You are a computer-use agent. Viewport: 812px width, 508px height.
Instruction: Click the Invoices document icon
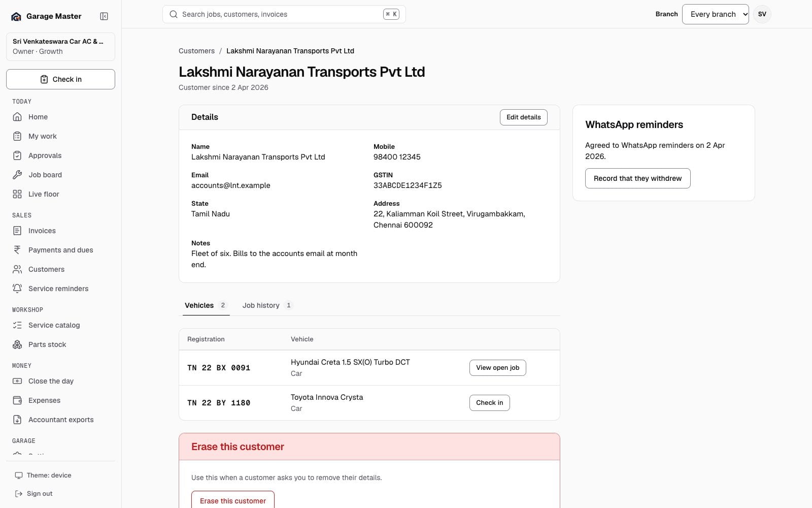point(17,231)
